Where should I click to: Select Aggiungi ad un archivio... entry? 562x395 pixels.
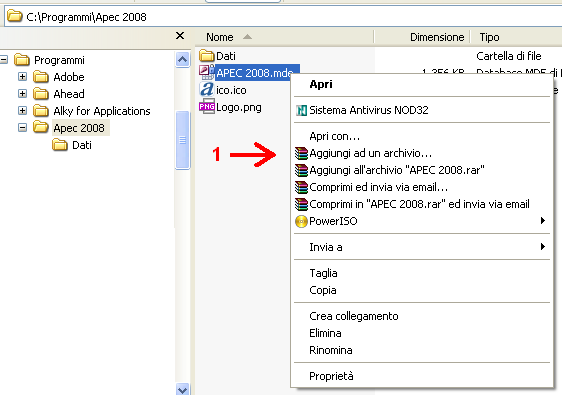coord(422,153)
